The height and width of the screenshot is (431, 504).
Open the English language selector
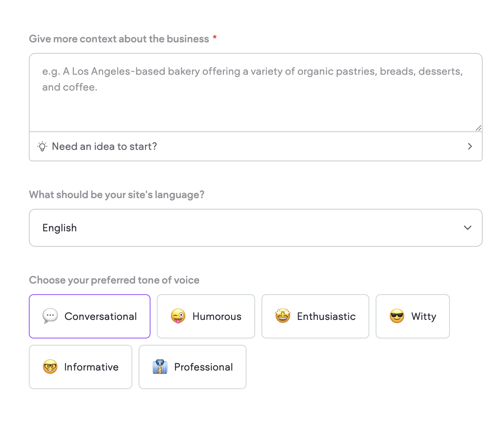pyautogui.click(x=256, y=228)
